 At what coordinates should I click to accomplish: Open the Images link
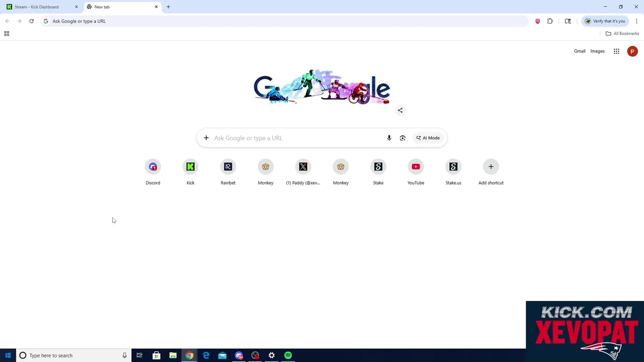(597, 51)
